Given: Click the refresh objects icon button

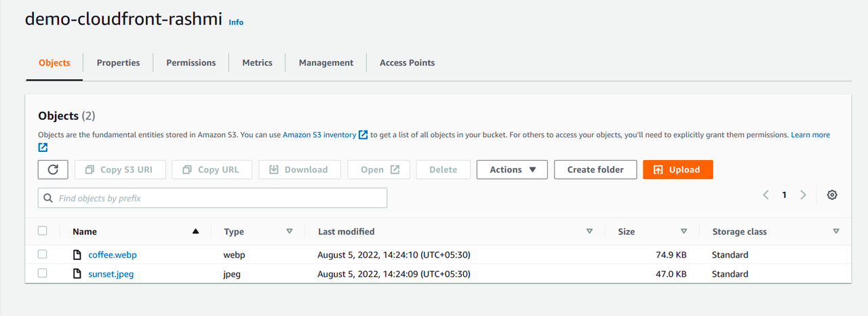Looking at the screenshot, I should [53, 170].
